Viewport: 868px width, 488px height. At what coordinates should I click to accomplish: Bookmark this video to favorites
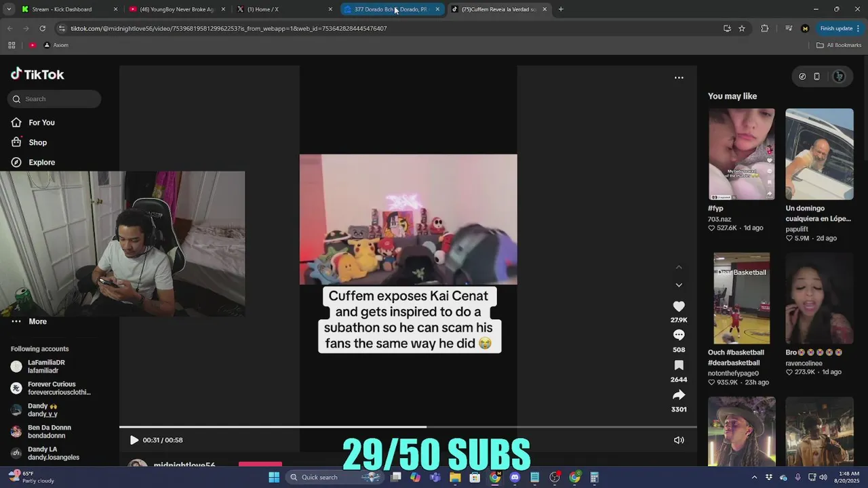pos(679,365)
